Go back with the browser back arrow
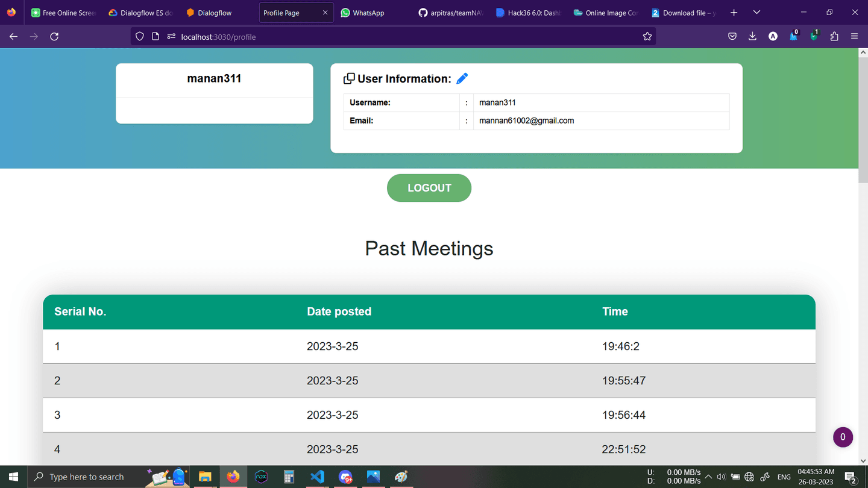 point(13,37)
